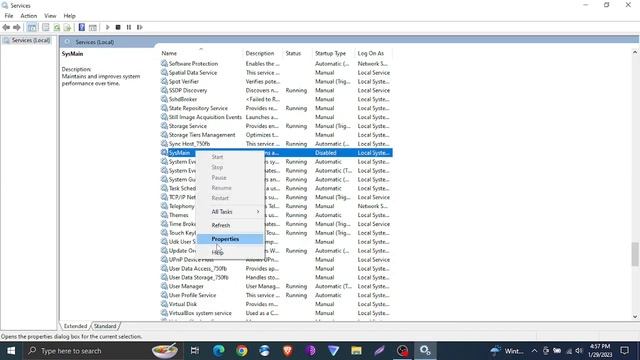The height and width of the screenshot is (360, 640).
Task: Open Brave browser from the taskbar
Action: click(x=288, y=351)
